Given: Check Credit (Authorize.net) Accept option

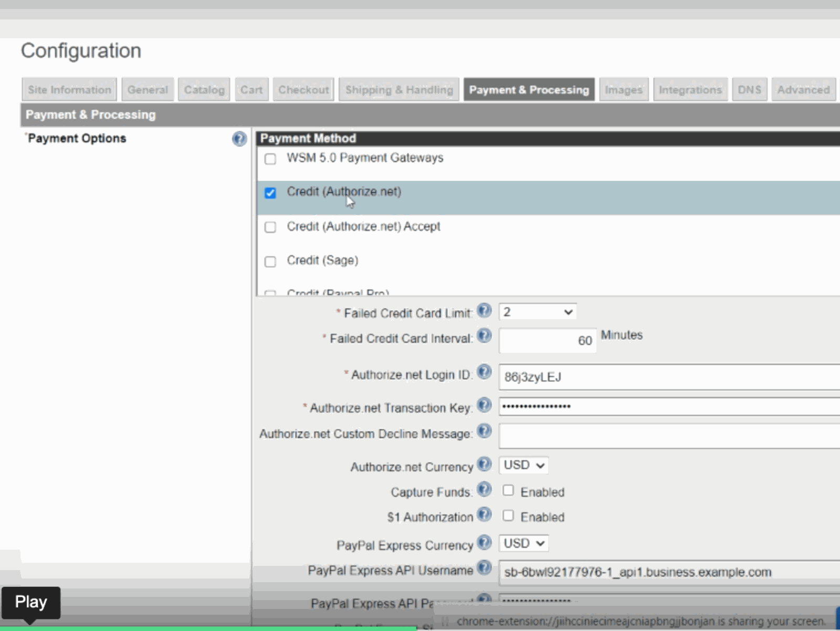Looking at the screenshot, I should point(270,227).
